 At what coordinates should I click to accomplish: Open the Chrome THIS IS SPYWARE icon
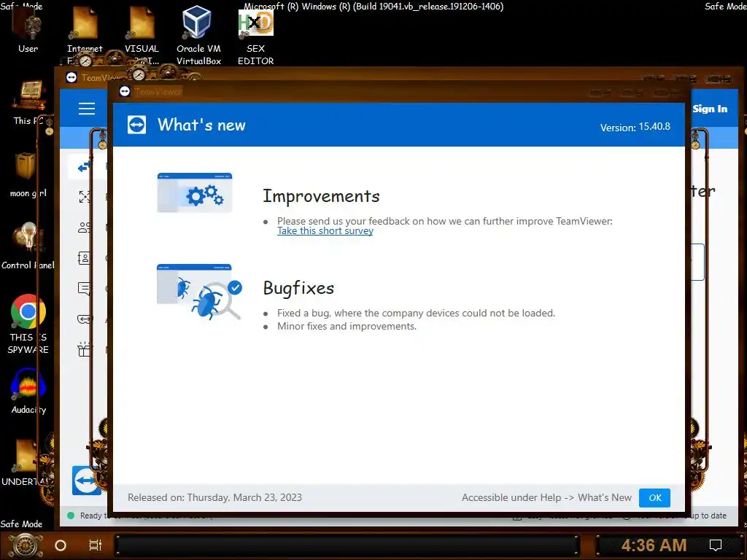point(28,324)
